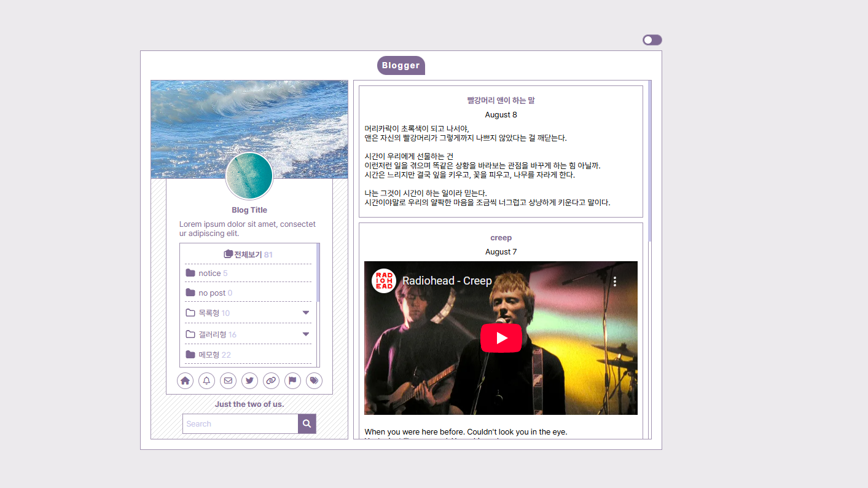This screenshot has height=488, width=868.
Task: Click the 메모형 folder icon
Action: pos(190,355)
